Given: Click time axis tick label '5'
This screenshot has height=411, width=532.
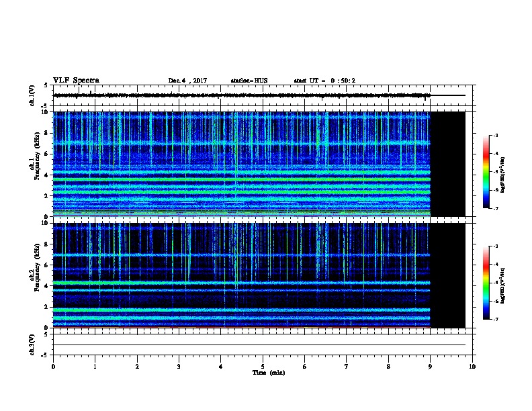Looking at the screenshot, I should (263, 367).
